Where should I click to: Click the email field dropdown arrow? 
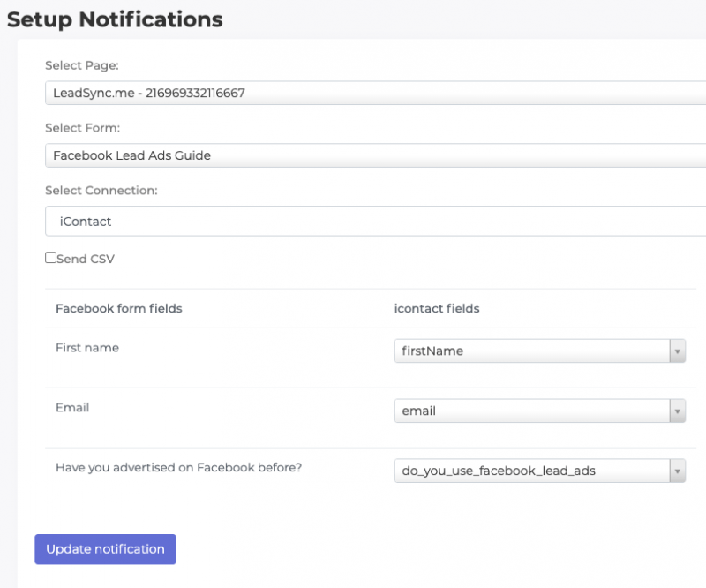678,411
